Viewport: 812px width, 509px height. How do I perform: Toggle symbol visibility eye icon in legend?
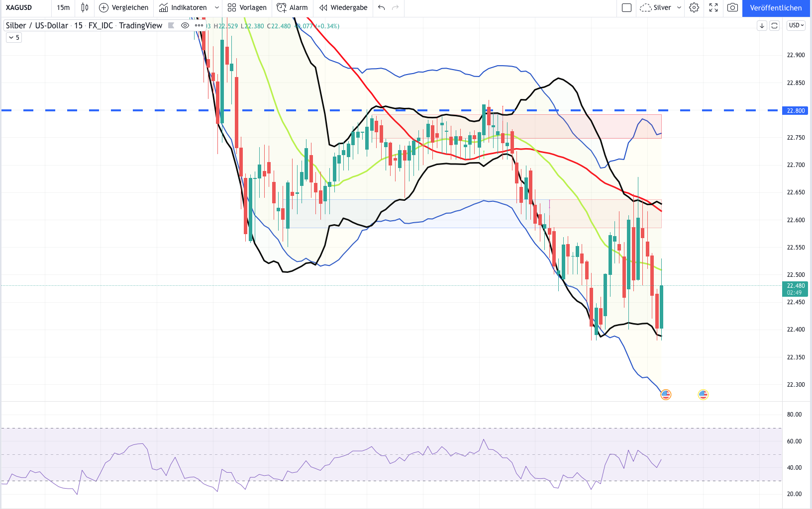[185, 25]
